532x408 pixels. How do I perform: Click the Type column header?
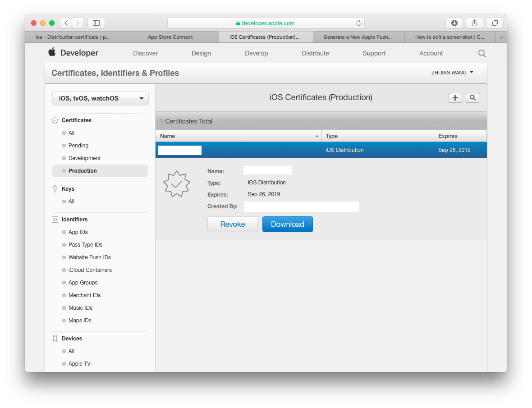click(x=377, y=136)
